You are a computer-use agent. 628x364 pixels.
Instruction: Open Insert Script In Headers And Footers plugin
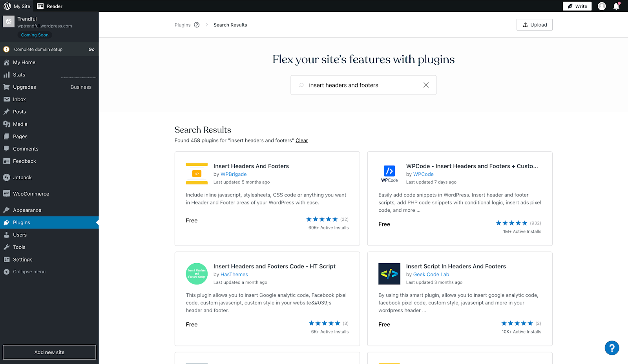[456, 266]
